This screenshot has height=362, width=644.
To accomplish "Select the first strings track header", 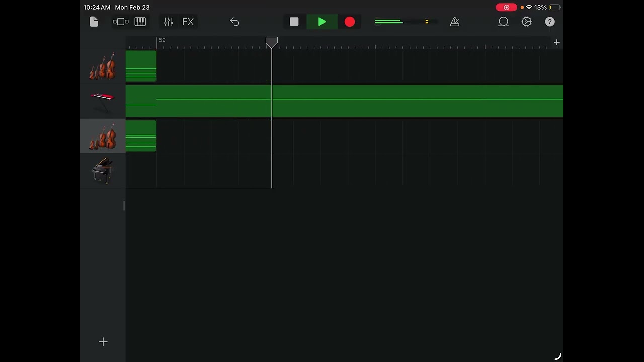I will (x=103, y=66).
